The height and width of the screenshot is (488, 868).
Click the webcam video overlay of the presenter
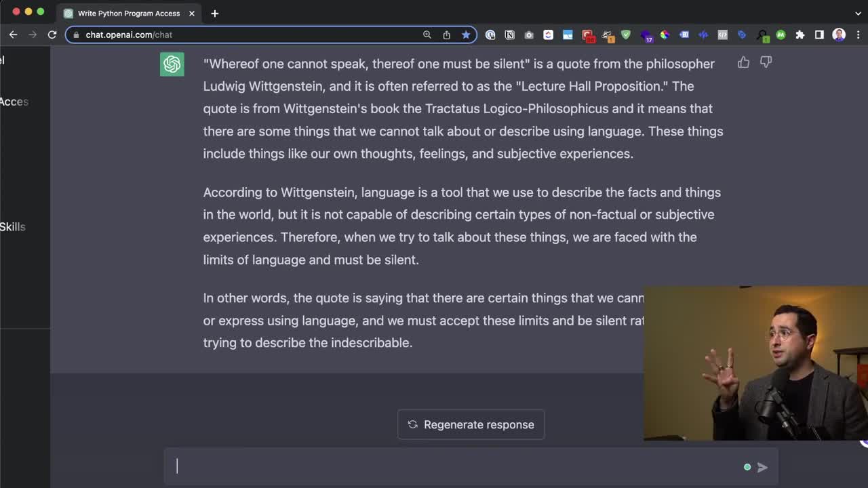(755, 364)
